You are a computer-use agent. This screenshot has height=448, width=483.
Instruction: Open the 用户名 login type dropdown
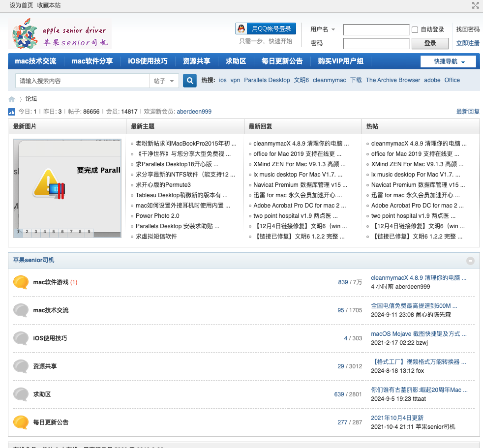[x=323, y=29]
